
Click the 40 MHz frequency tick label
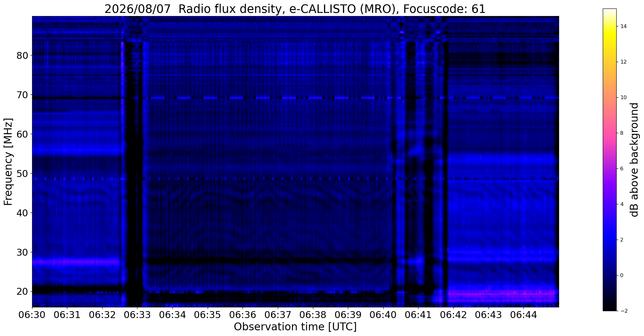pyautogui.click(x=22, y=213)
